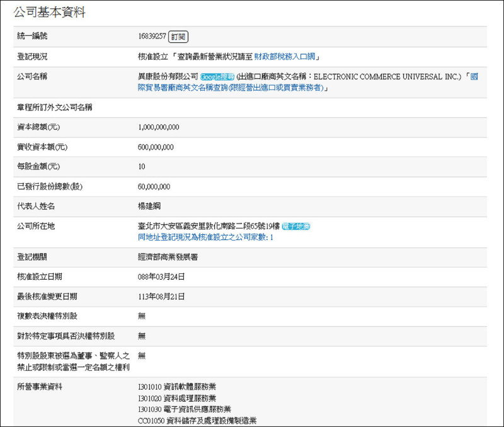Click the unified number 16839257

[152, 37]
